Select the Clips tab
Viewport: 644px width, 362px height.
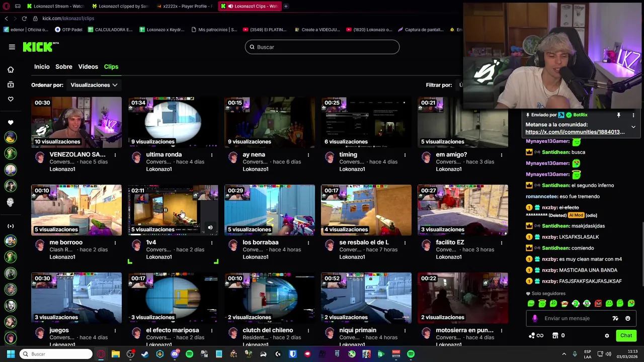(111, 66)
